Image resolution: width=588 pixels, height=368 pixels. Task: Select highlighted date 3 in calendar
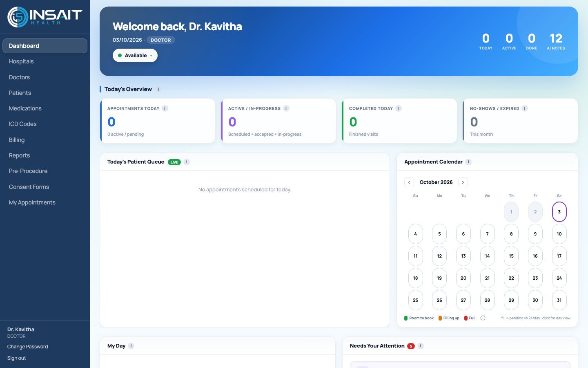(x=559, y=212)
